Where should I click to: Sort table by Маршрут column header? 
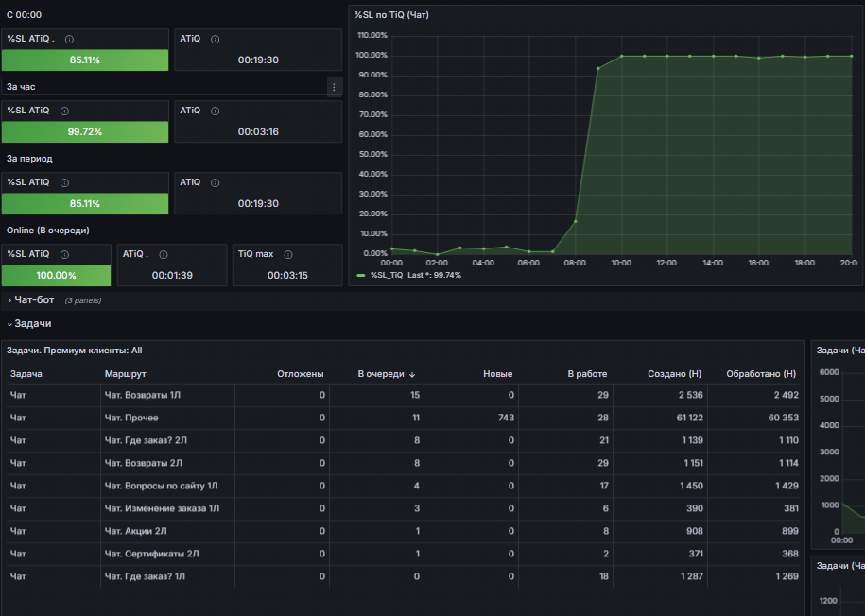click(125, 374)
